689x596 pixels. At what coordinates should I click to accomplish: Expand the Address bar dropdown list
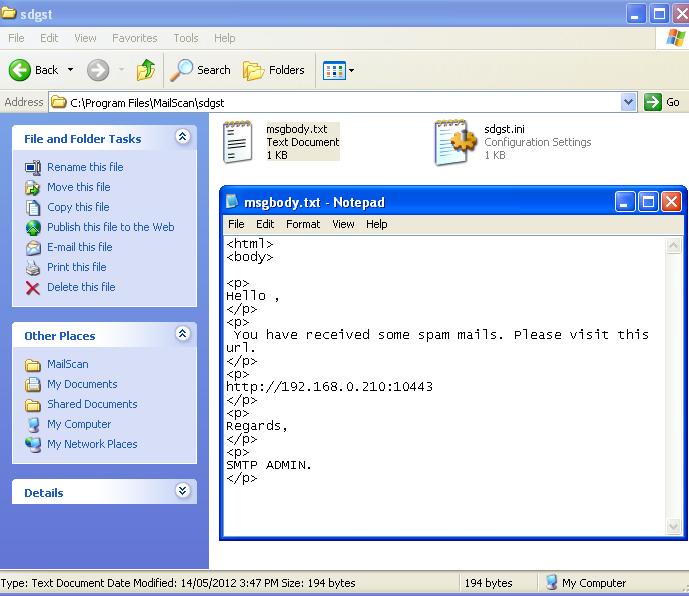point(629,102)
